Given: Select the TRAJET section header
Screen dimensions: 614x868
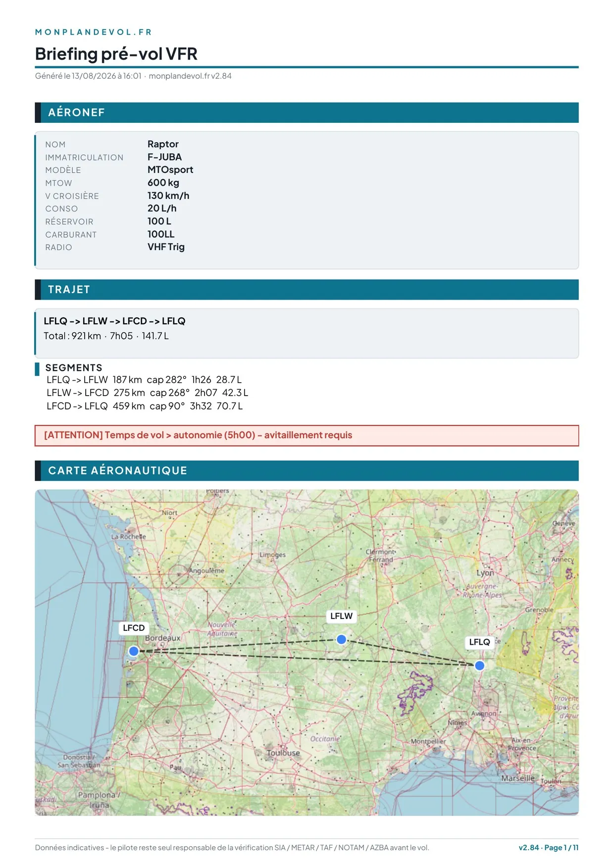Looking at the screenshot, I should [307, 290].
